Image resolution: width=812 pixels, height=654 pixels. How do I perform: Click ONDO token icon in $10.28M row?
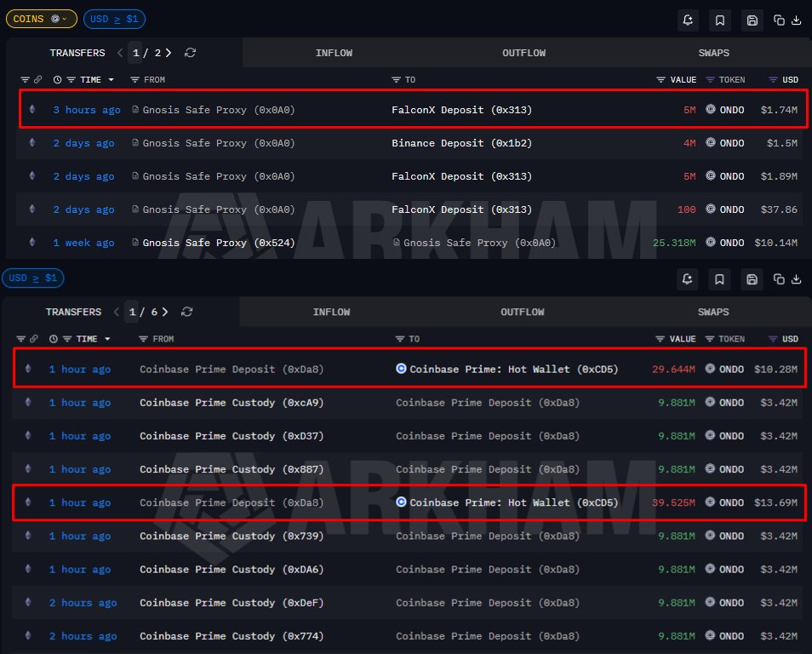[710, 369]
